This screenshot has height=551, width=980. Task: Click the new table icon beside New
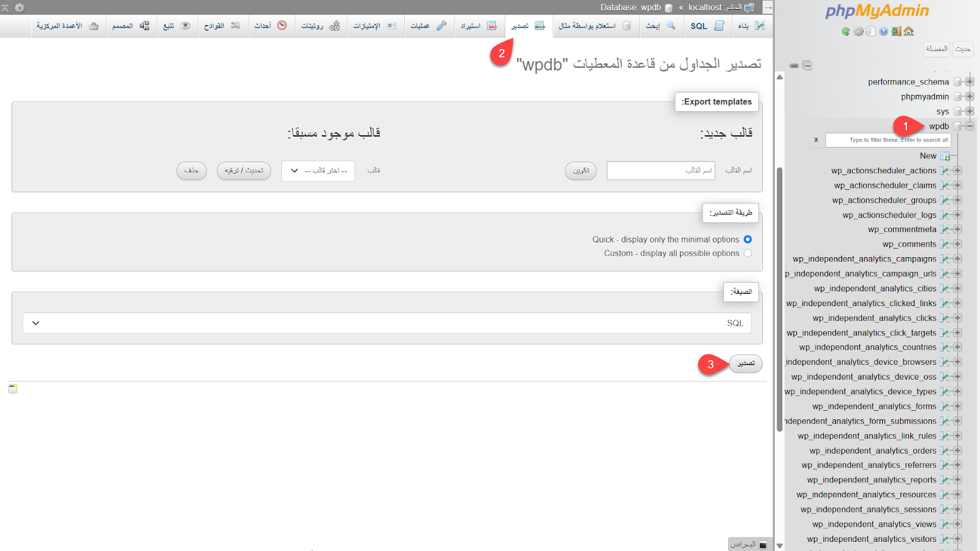pos(945,156)
